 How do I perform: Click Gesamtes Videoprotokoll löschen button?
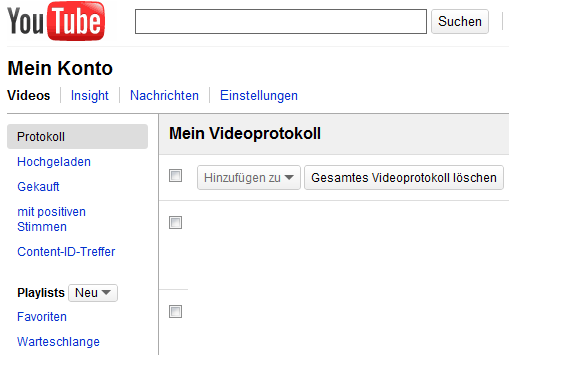click(404, 178)
